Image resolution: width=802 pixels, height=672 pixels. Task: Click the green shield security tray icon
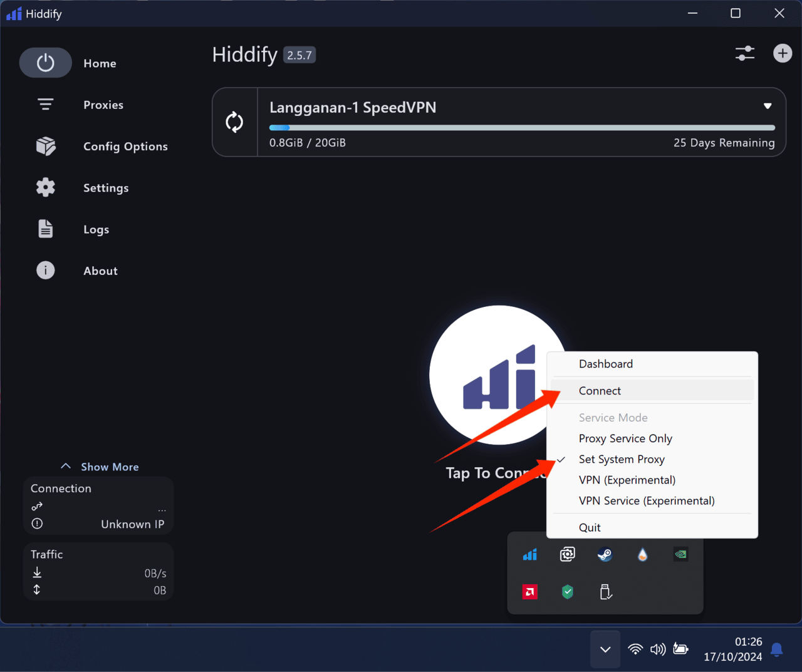[568, 592]
